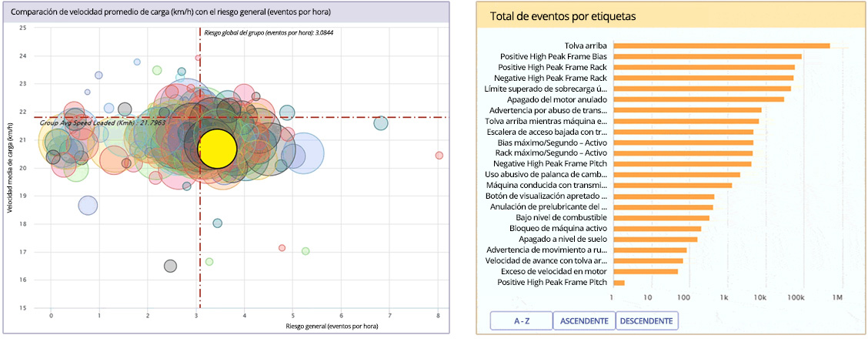Select the green bubble near risk 5.2, speed 17
Screen dimensions: 868x342
coord(305,251)
